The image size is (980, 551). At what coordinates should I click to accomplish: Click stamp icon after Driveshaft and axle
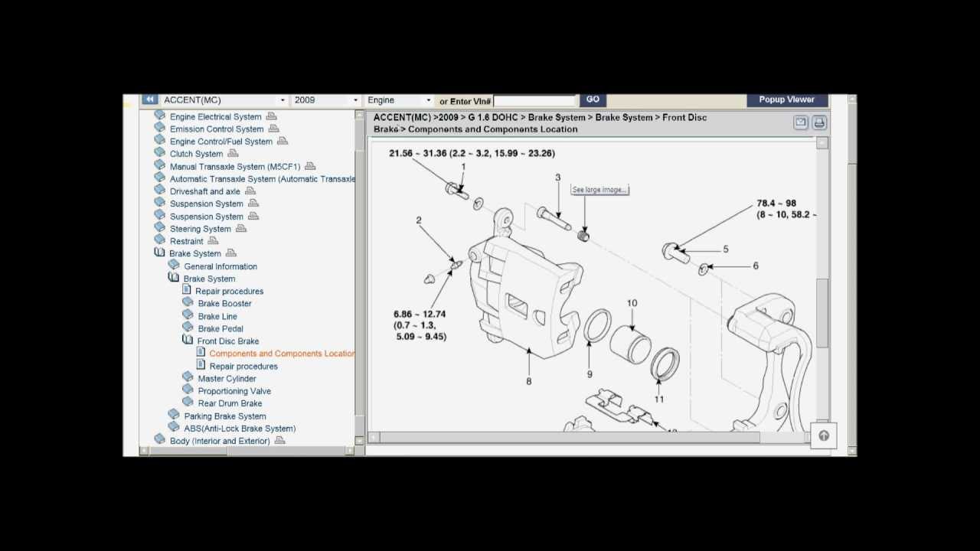(250, 191)
